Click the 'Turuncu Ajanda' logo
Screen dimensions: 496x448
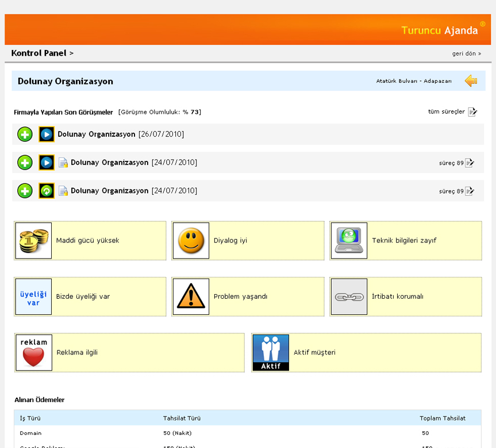coord(440,30)
